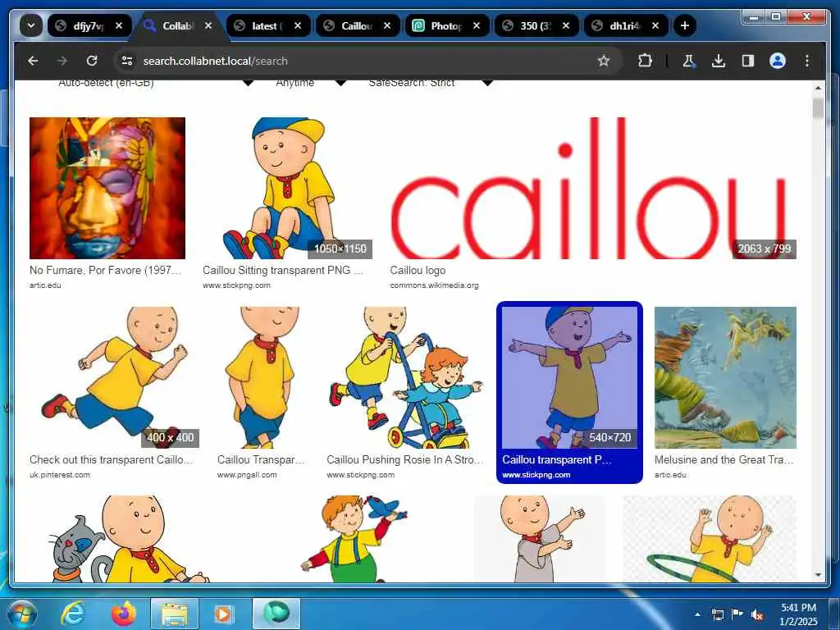This screenshot has height=630, width=840.
Task: Switch to the 'latest (' tab
Action: 268,25
